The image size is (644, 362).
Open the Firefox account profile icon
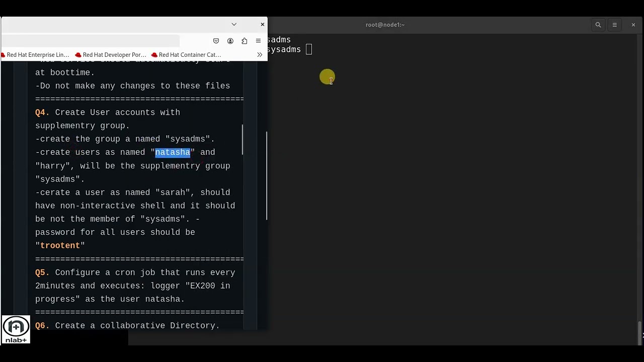230,41
